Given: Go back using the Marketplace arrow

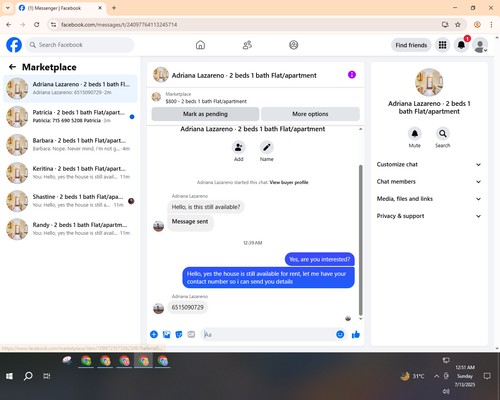Looking at the screenshot, I should (13, 67).
